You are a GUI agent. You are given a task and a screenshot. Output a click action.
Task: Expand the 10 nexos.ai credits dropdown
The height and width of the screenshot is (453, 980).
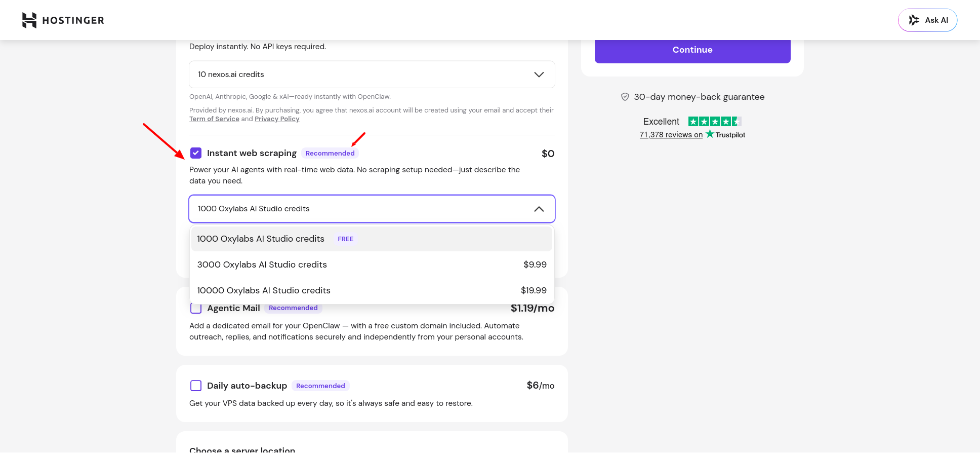pos(372,74)
